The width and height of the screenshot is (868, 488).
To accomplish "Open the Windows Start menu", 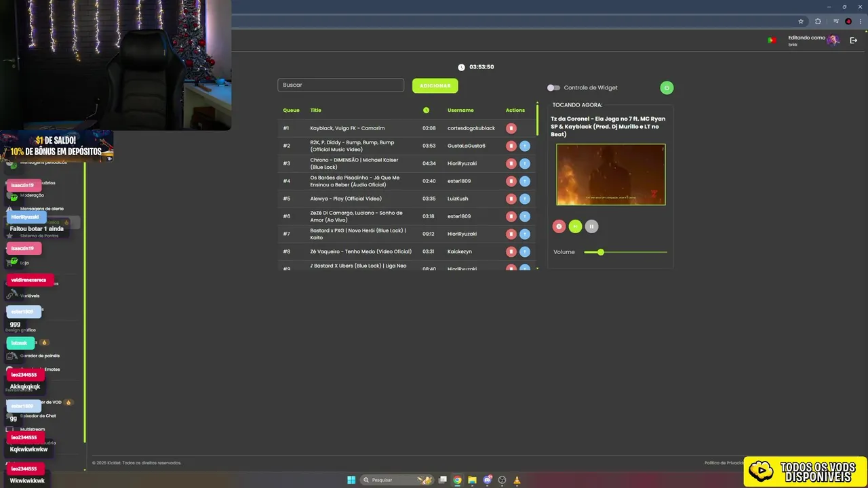I will coord(351,480).
